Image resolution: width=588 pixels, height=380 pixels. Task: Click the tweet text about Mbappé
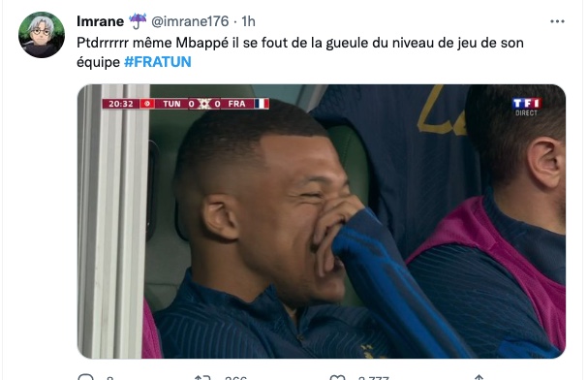[x=300, y=52]
